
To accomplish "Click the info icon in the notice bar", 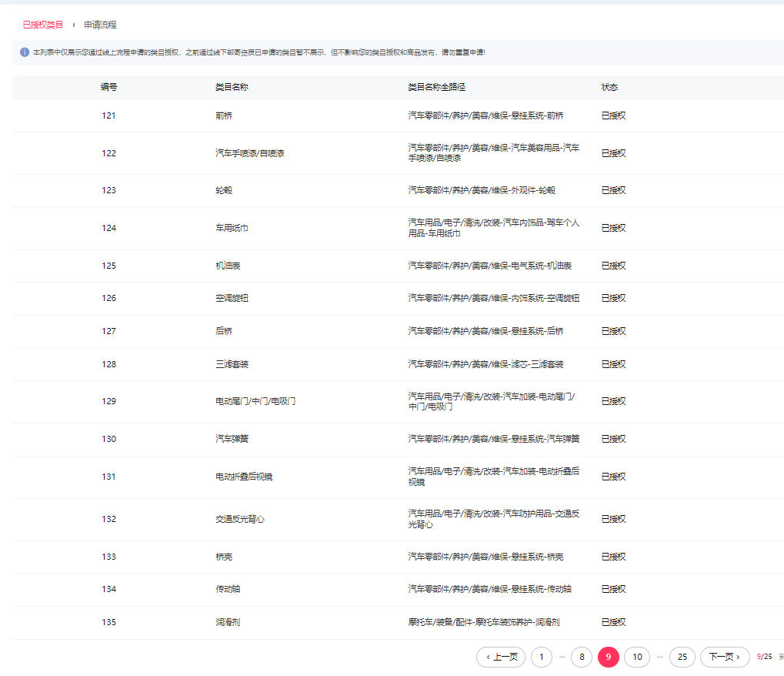I will click(25, 52).
